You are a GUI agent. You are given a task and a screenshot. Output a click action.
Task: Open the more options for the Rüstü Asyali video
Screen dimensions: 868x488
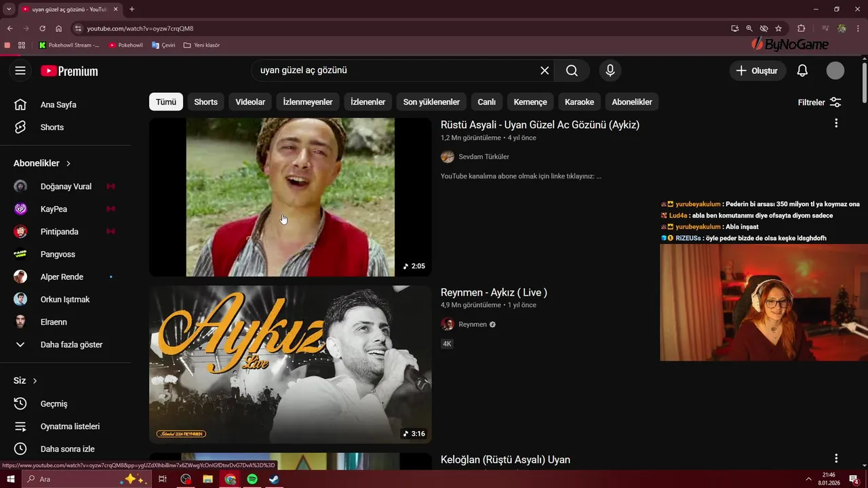[836, 123]
